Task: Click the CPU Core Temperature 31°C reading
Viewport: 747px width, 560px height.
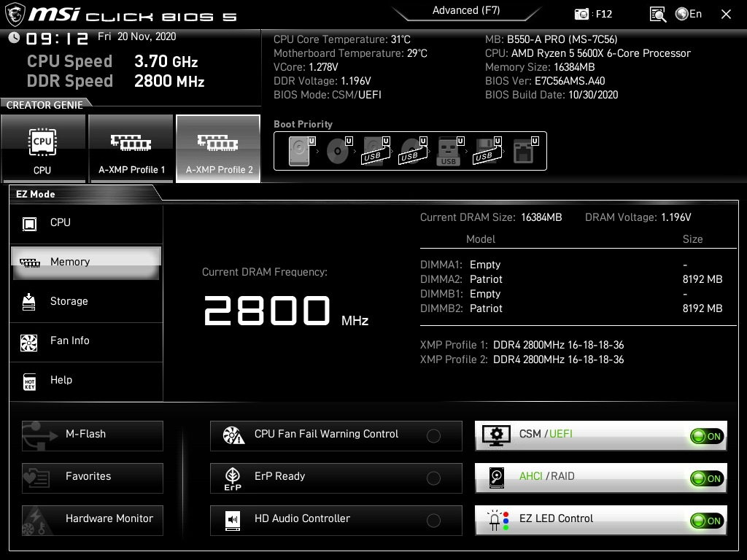Action: (342, 39)
